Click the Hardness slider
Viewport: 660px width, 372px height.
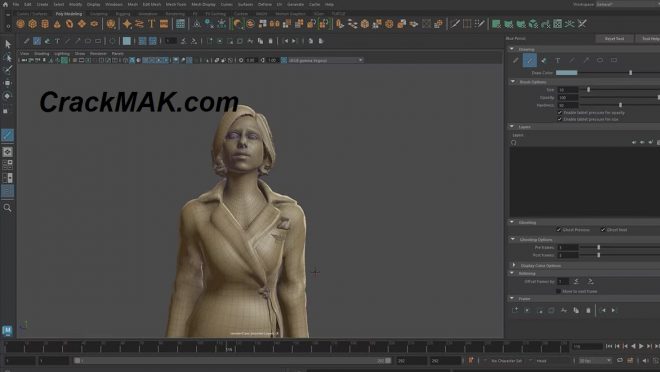coord(620,105)
